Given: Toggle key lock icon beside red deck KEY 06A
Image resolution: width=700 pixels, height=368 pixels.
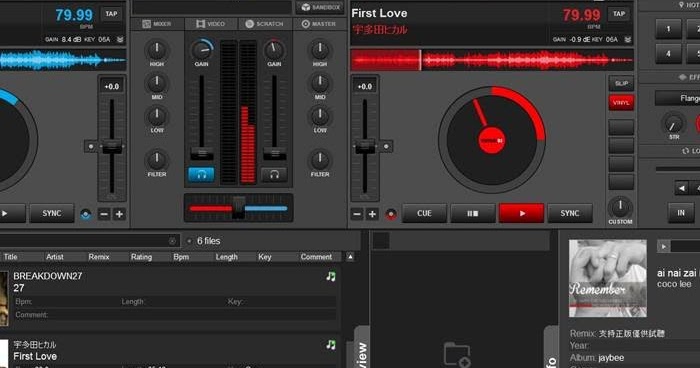Looking at the screenshot, I should pos(628,40).
